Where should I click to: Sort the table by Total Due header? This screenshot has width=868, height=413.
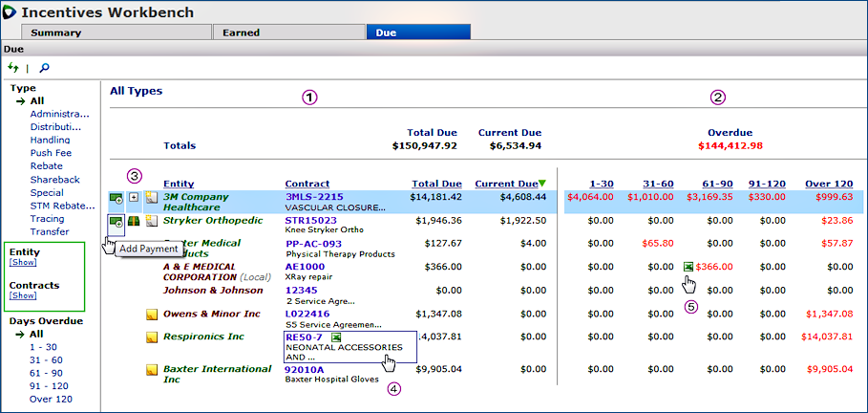pyautogui.click(x=436, y=184)
